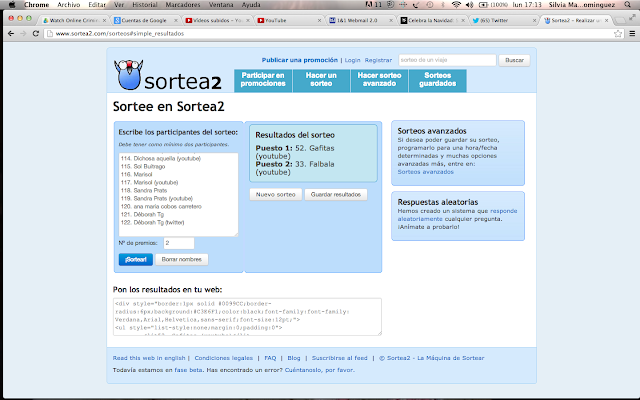This screenshot has height=400, width=640.
Task: Click the Sorteos avanzados link
Action: point(425,172)
